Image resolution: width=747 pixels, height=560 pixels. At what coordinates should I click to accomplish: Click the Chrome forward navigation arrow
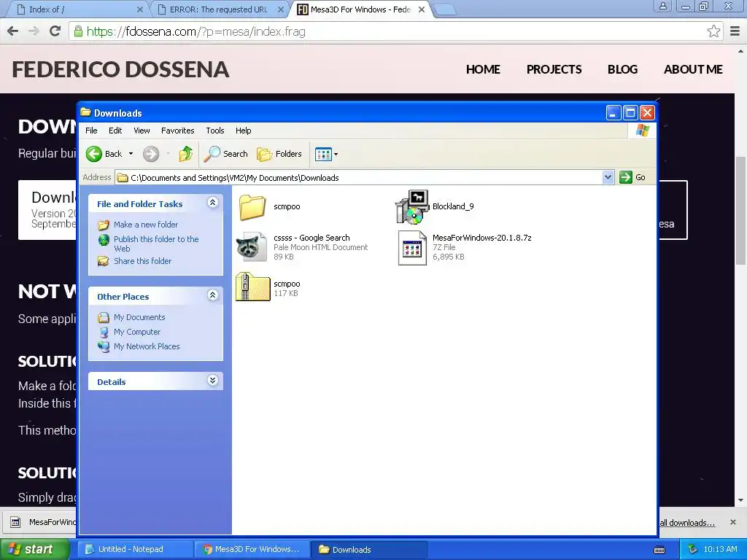(34, 31)
